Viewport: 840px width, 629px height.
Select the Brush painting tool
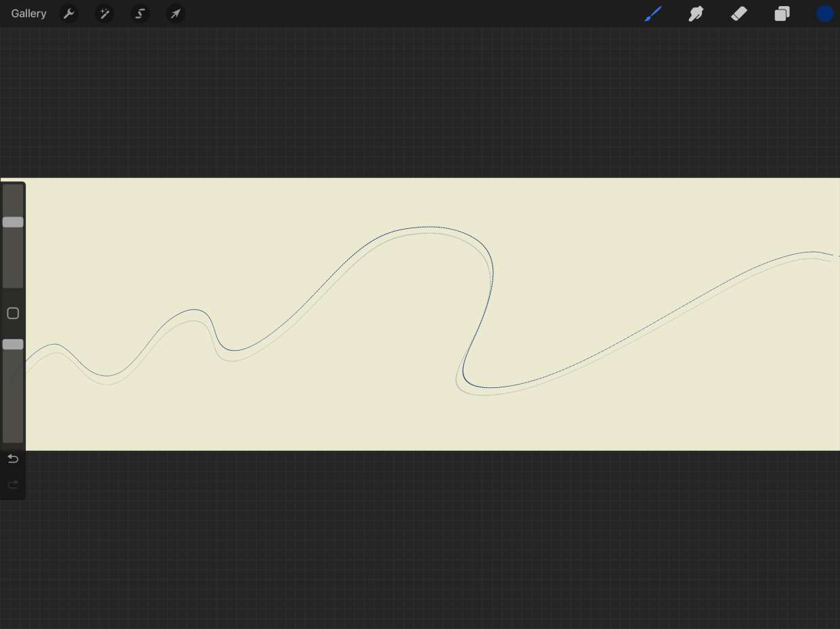click(652, 14)
